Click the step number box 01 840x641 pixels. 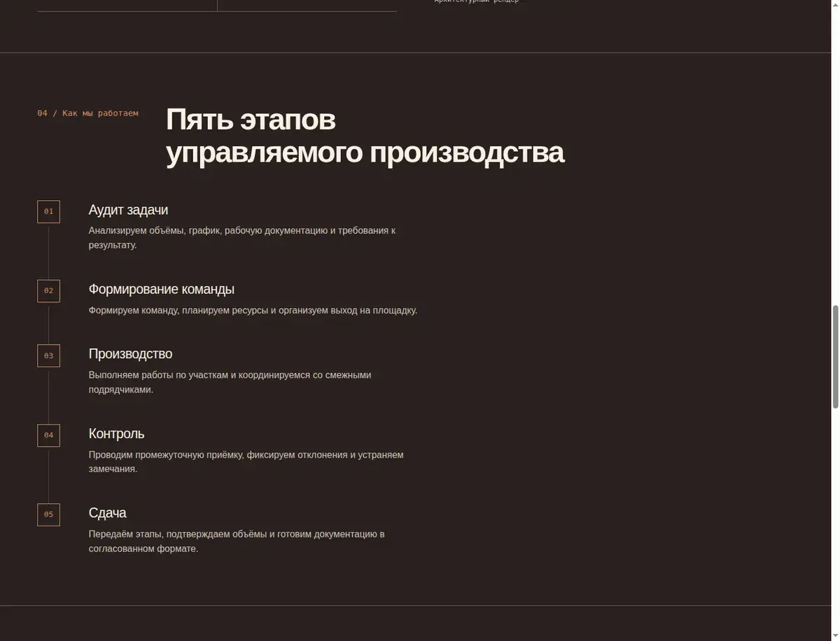pyautogui.click(x=48, y=211)
